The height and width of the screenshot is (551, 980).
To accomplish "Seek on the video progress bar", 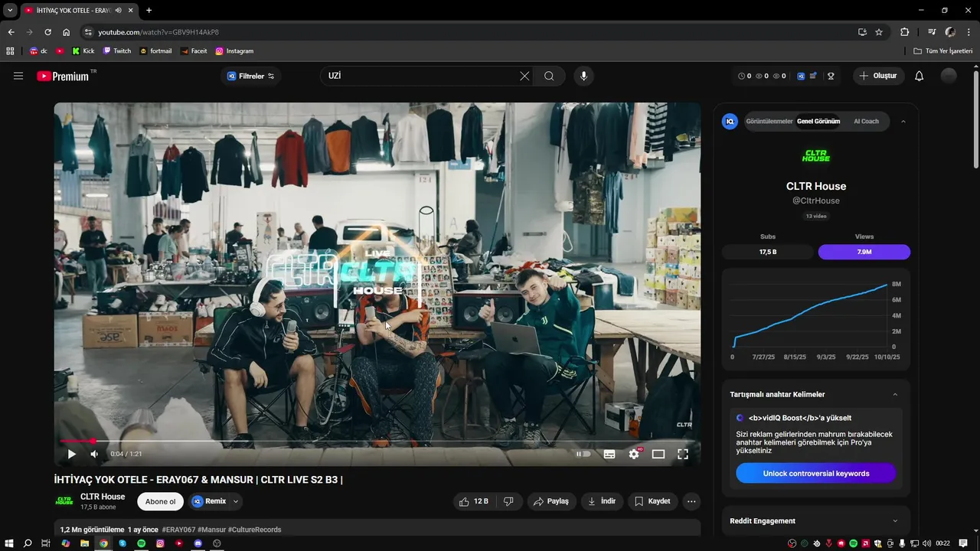I will coord(377,441).
